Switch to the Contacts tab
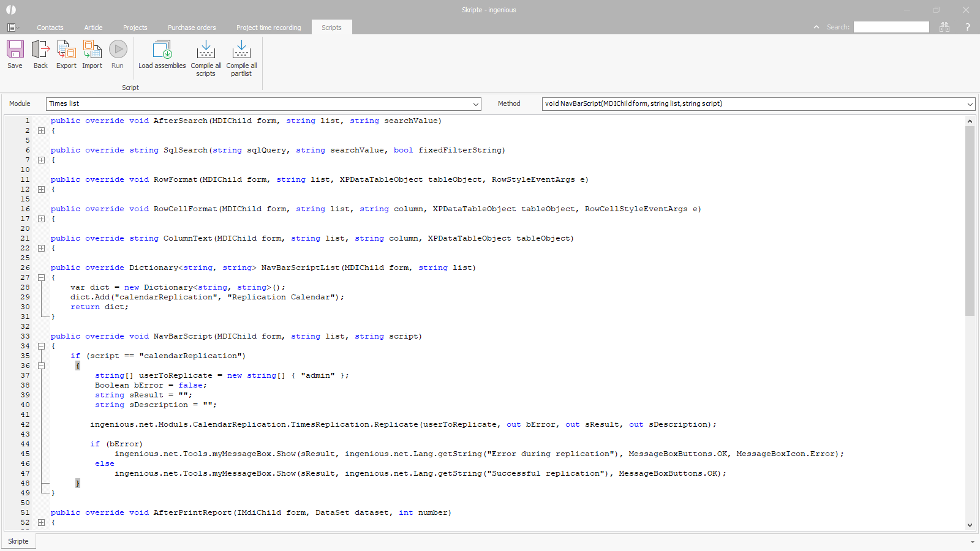 point(50,28)
